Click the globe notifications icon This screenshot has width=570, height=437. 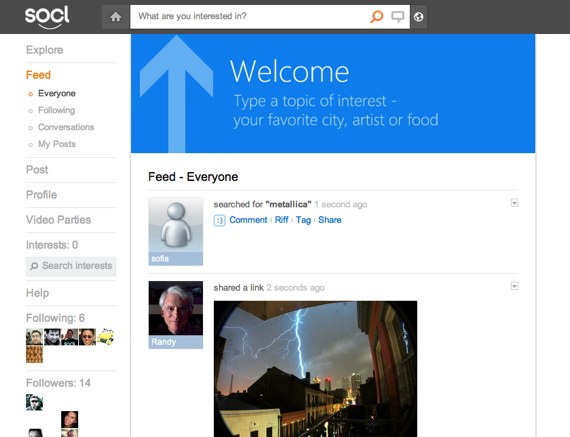click(418, 17)
